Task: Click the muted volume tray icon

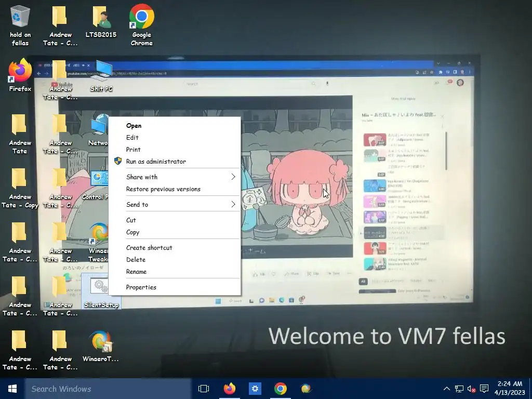Action: pos(471,389)
